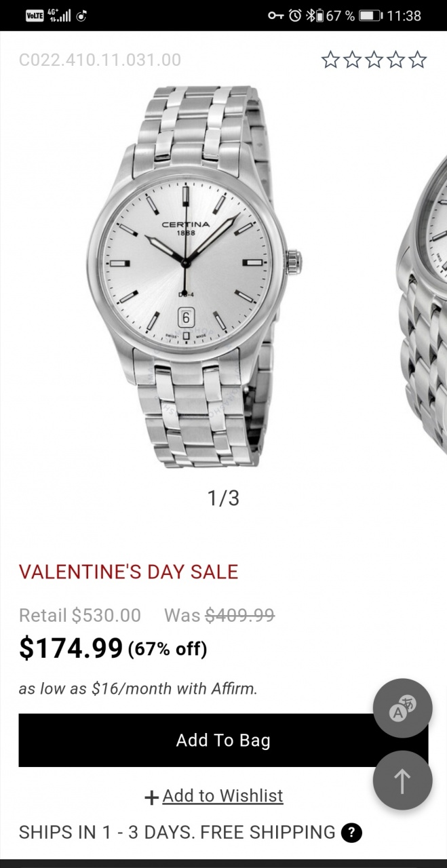Screen dimensions: 447x868
Task: Tap the 1/3 image counter
Action: (223, 498)
